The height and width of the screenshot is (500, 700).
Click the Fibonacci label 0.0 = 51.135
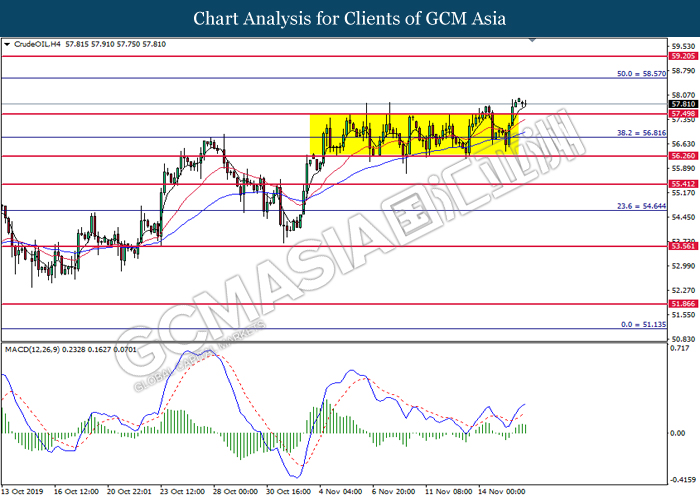pyautogui.click(x=643, y=325)
